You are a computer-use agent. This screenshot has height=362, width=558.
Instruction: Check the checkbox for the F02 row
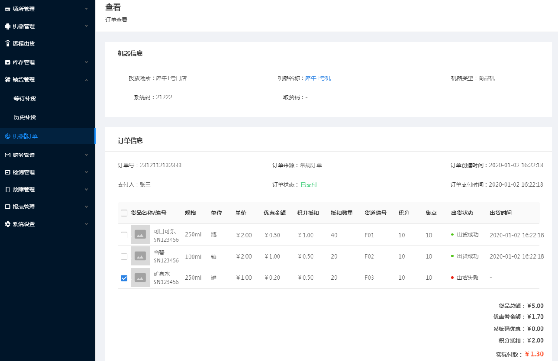[124, 256]
